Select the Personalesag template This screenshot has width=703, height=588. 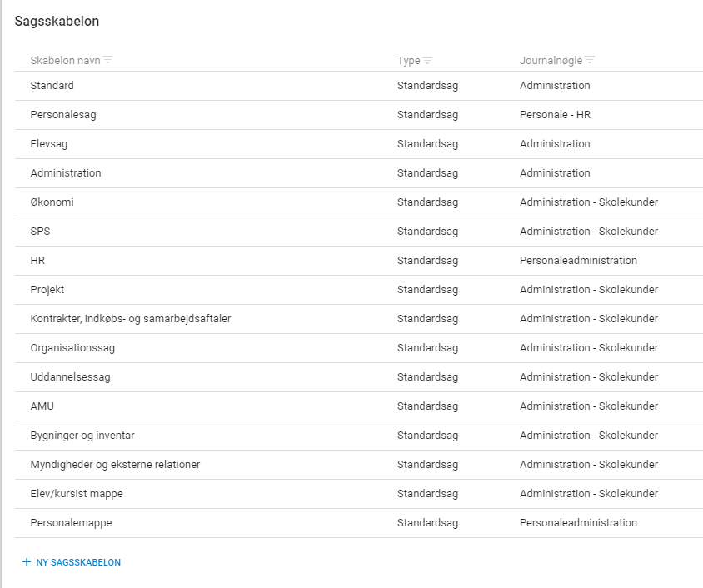click(x=359, y=115)
